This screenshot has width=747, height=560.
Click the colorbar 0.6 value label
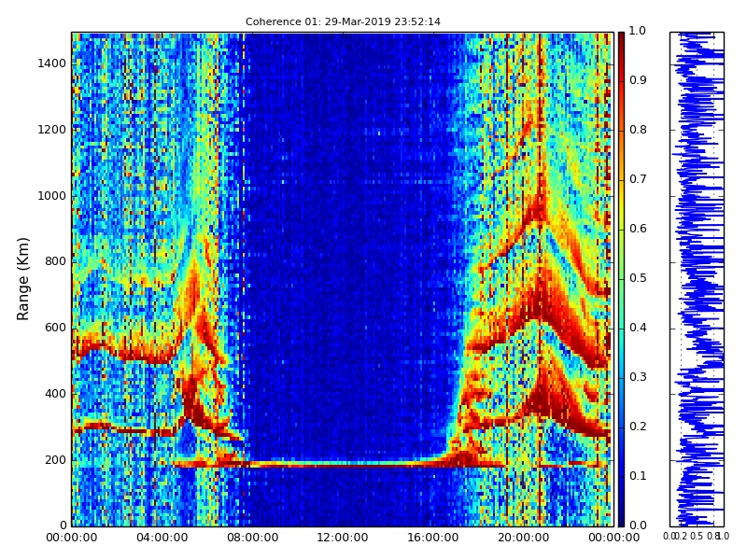click(638, 229)
